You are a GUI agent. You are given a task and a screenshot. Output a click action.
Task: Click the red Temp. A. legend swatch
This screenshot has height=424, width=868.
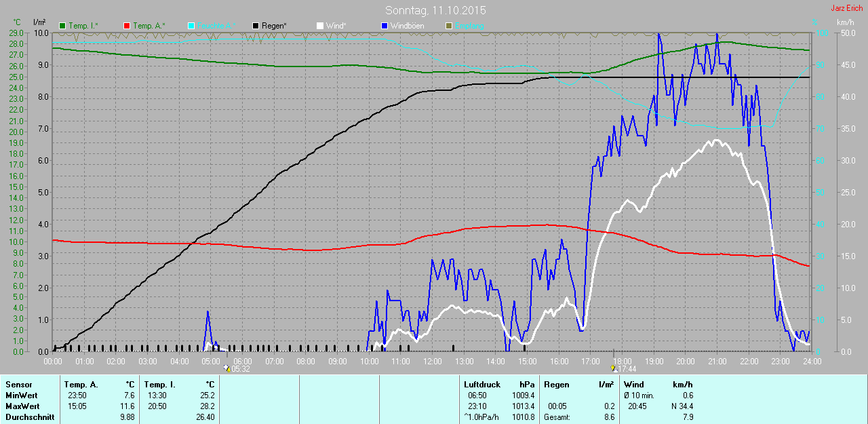tap(126, 26)
